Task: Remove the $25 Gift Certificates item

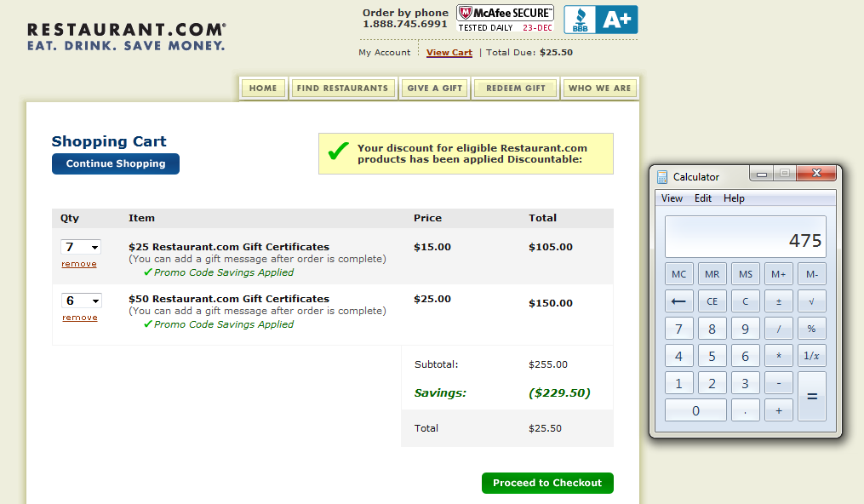Action: click(x=79, y=264)
